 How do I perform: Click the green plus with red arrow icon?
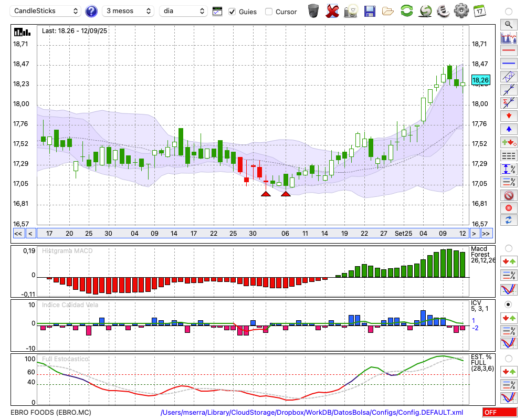[509, 143]
